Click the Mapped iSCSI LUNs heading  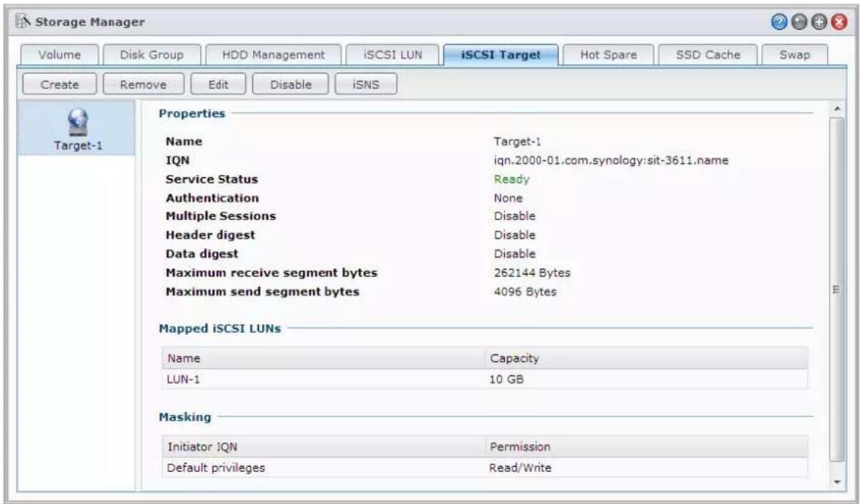pyautogui.click(x=220, y=328)
